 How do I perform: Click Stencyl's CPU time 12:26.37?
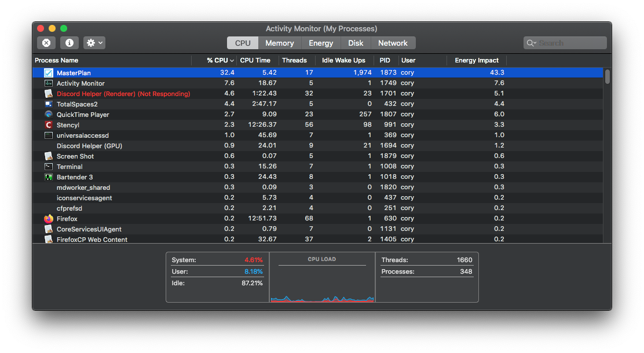[x=262, y=124]
